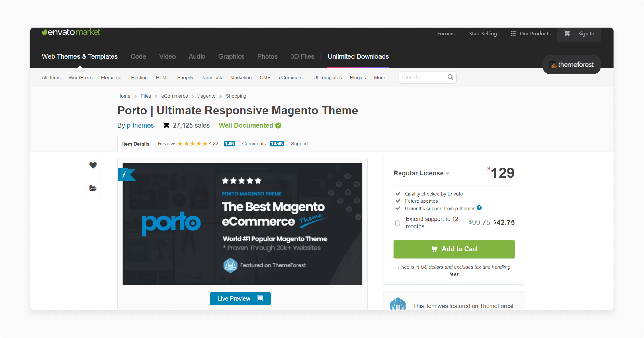
Task: Click the Envato Market logo
Action: tap(71, 32)
